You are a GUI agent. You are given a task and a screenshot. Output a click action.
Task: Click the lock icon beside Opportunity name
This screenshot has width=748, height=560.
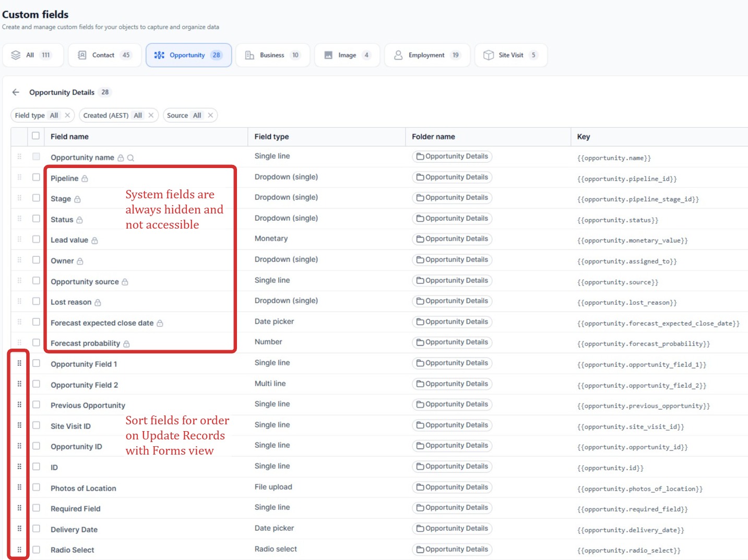tap(121, 158)
